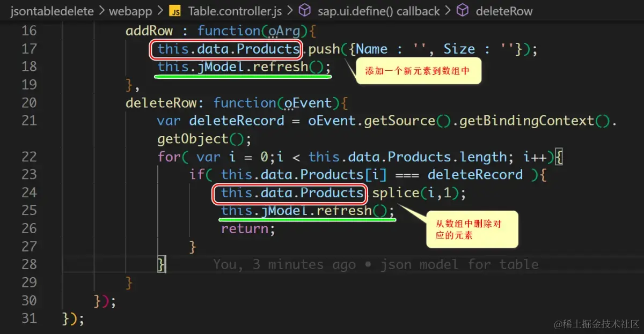The image size is (644, 334).
Task: Click the oArg parameter on line 16
Action: 284,31
